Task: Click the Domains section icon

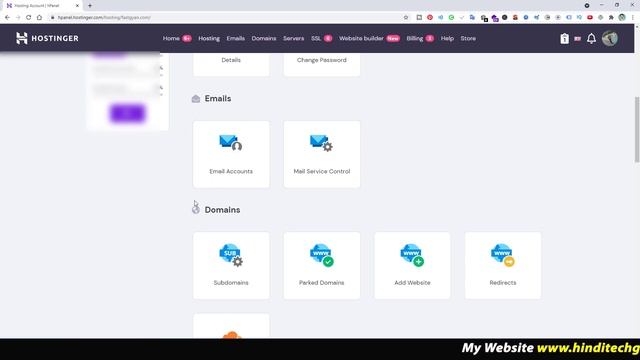Action: (x=196, y=209)
